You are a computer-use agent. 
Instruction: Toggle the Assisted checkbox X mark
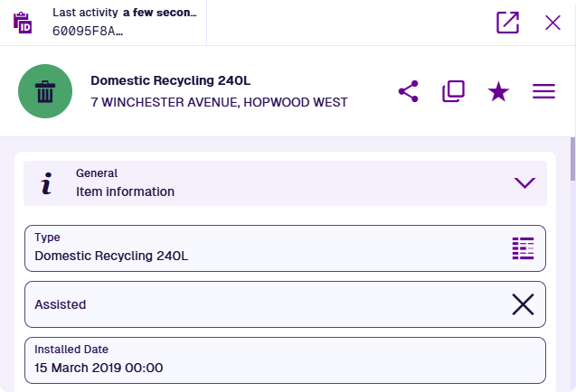523,304
